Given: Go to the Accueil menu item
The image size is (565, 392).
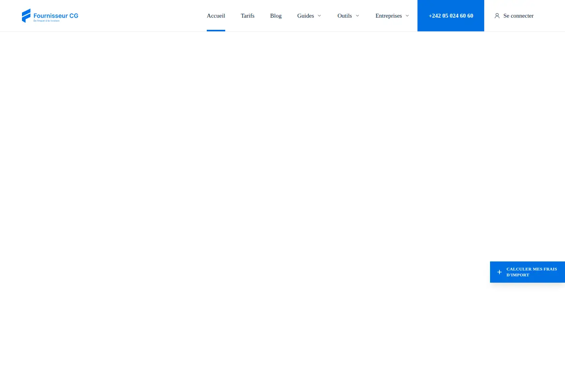Looking at the screenshot, I should click(x=216, y=16).
